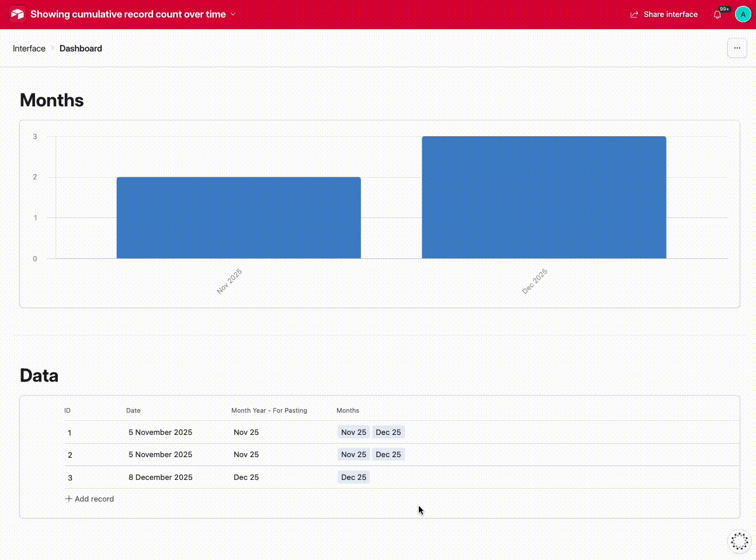756x560 pixels.
Task: Click the Months column header
Action: click(x=348, y=410)
